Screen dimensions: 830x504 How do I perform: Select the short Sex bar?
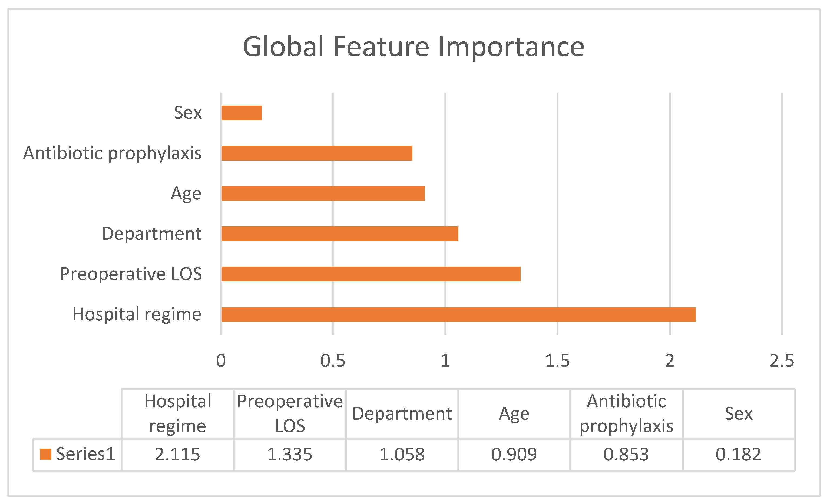coord(242,113)
